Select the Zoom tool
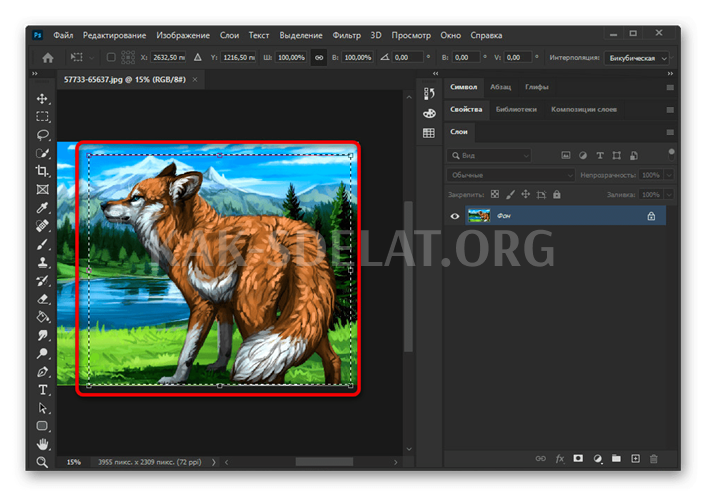 pyautogui.click(x=42, y=462)
